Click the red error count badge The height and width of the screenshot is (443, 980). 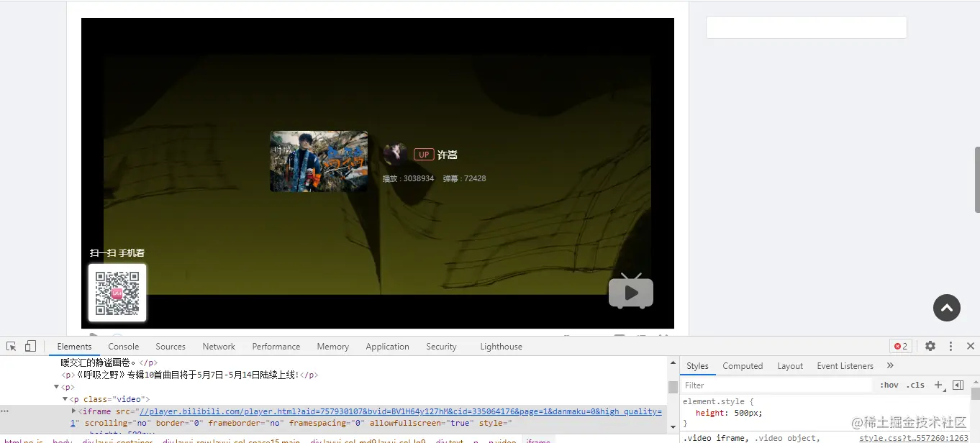[900, 346]
